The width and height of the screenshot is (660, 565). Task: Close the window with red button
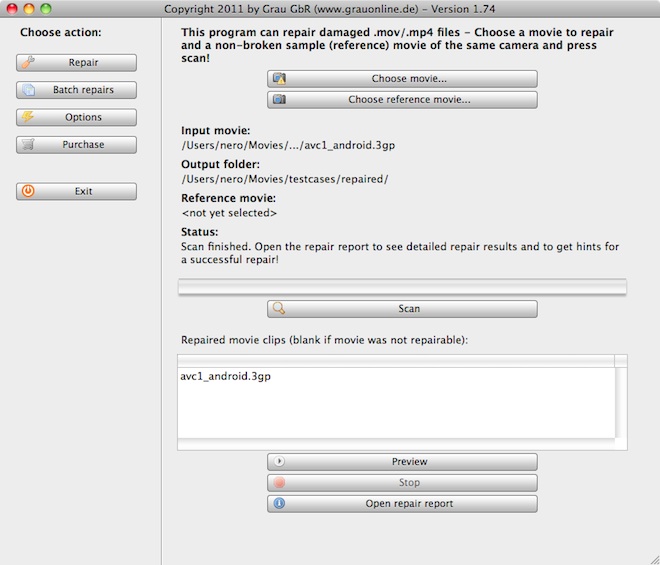[12, 8]
